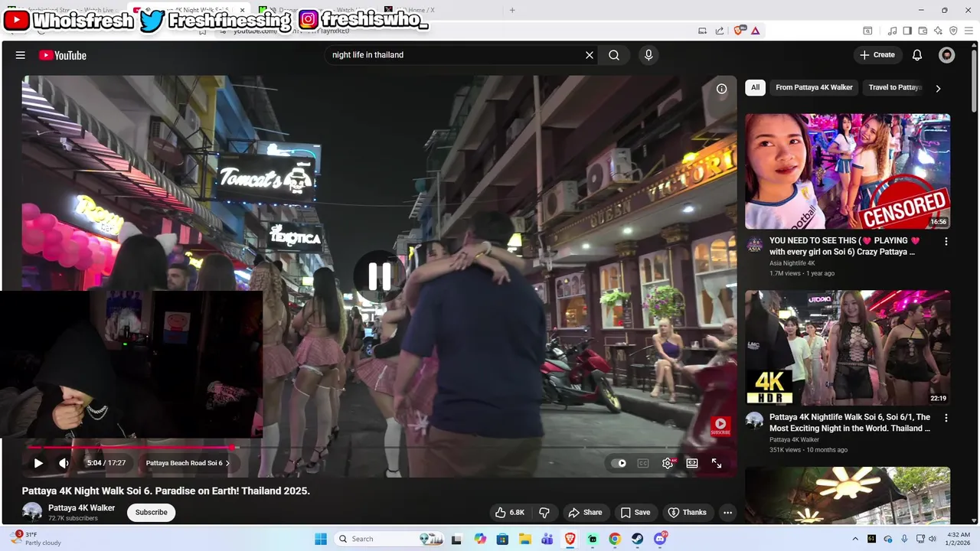
Task: Save video to playlist
Action: [x=635, y=512]
